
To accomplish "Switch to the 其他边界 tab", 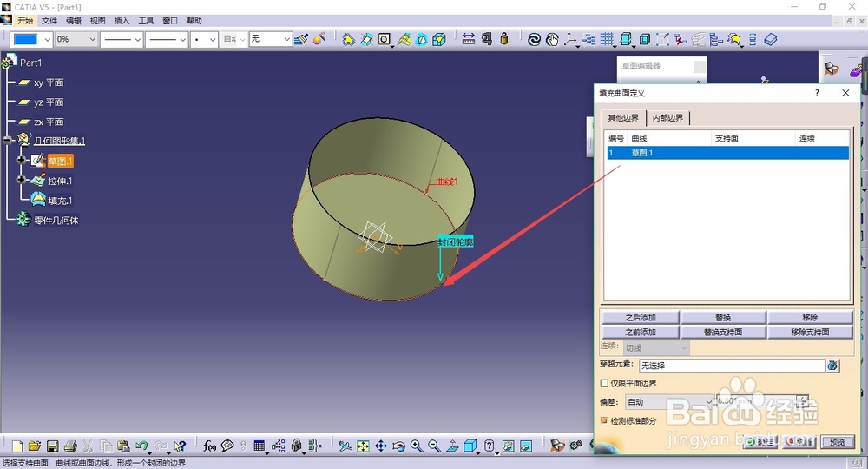I will point(623,117).
